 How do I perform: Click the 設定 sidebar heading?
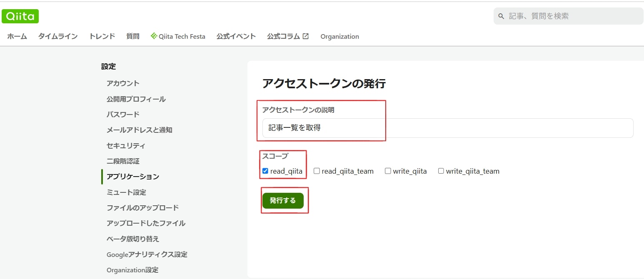point(109,66)
